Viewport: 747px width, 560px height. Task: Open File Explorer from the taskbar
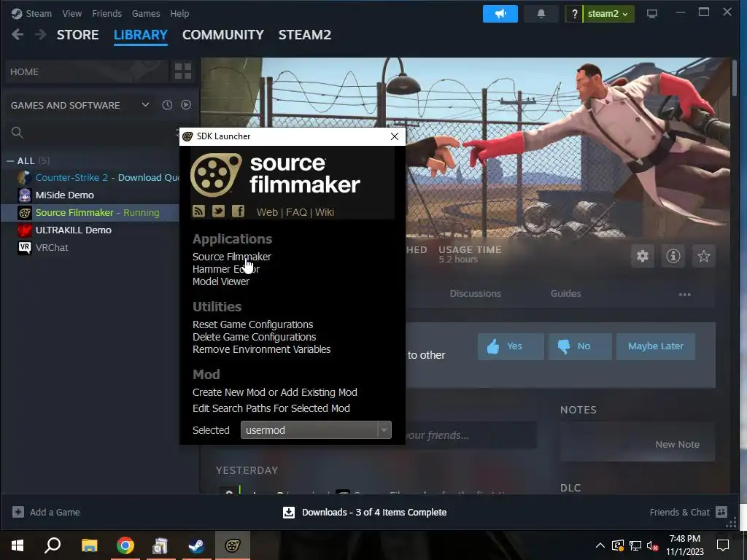[x=89, y=545]
